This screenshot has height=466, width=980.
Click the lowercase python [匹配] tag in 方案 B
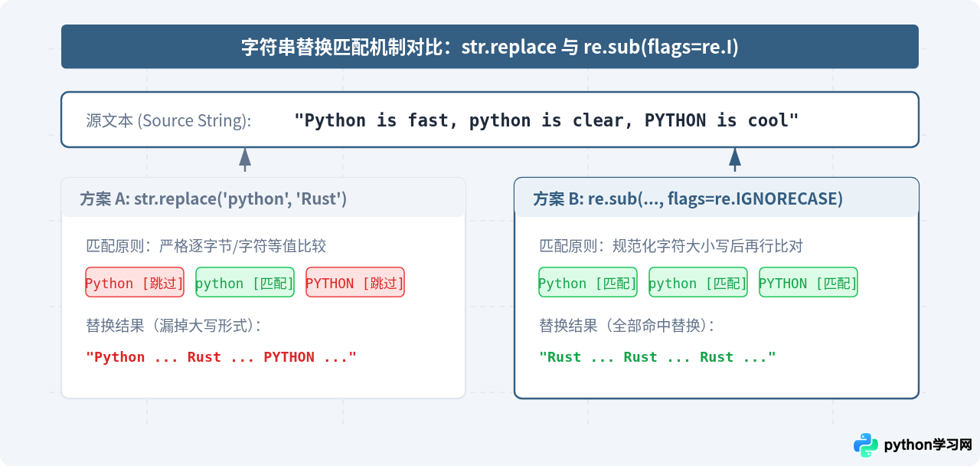698,282
